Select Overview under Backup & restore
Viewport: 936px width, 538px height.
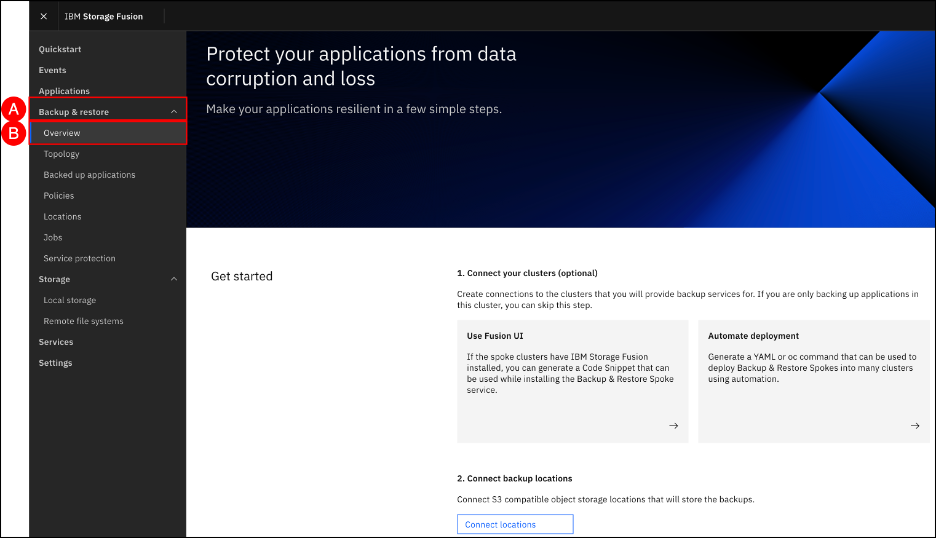(62, 133)
